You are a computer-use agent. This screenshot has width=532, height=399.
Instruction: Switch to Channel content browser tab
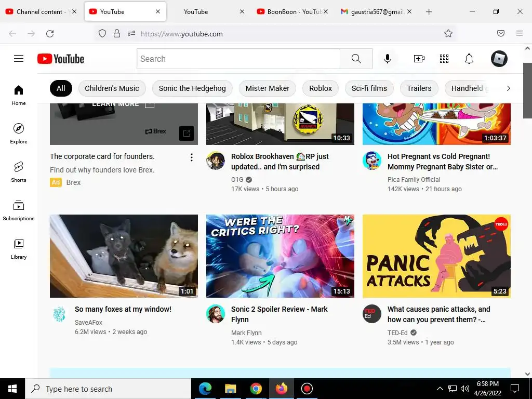tap(41, 11)
